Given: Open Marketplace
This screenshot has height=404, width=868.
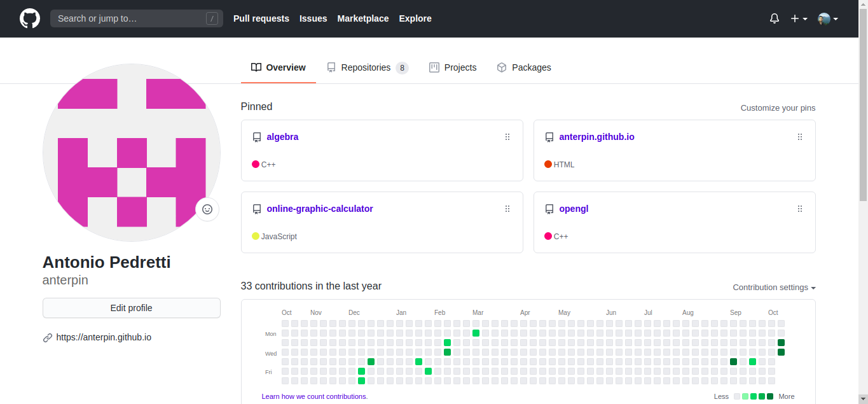Looking at the screenshot, I should 363,18.
